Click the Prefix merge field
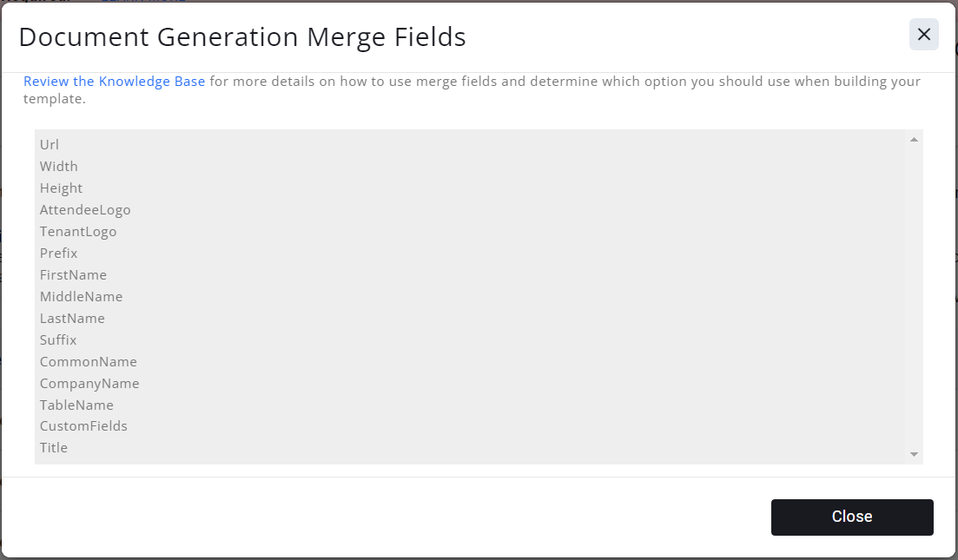The image size is (958, 560). [x=59, y=254]
